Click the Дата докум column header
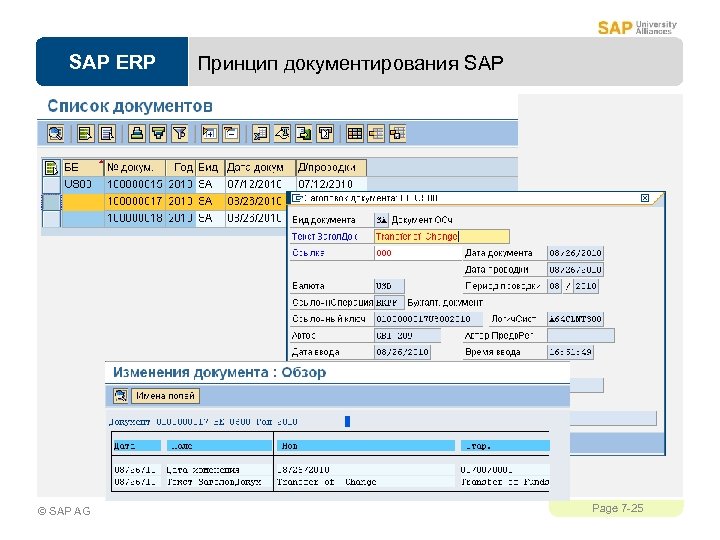720x540 pixels. click(260, 168)
